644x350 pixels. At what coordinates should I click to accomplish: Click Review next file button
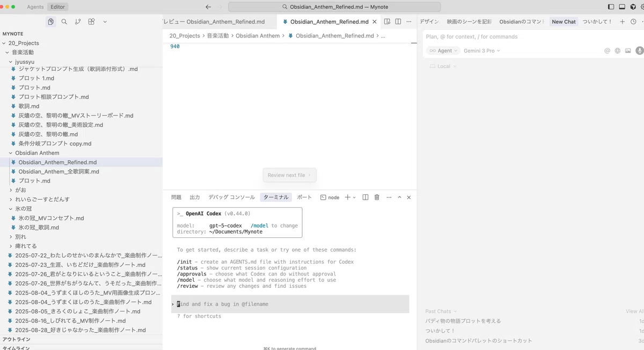[289, 175]
